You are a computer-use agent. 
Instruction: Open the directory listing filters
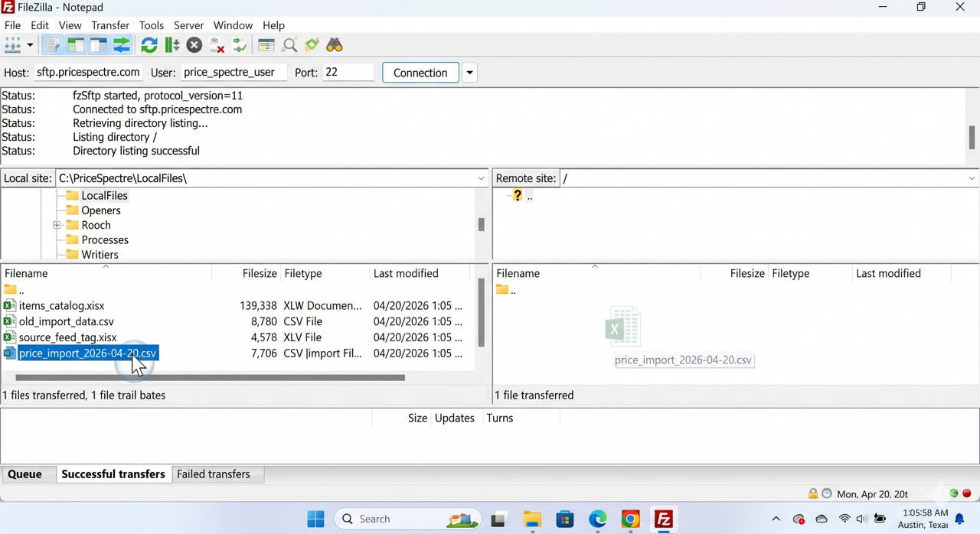(x=265, y=45)
